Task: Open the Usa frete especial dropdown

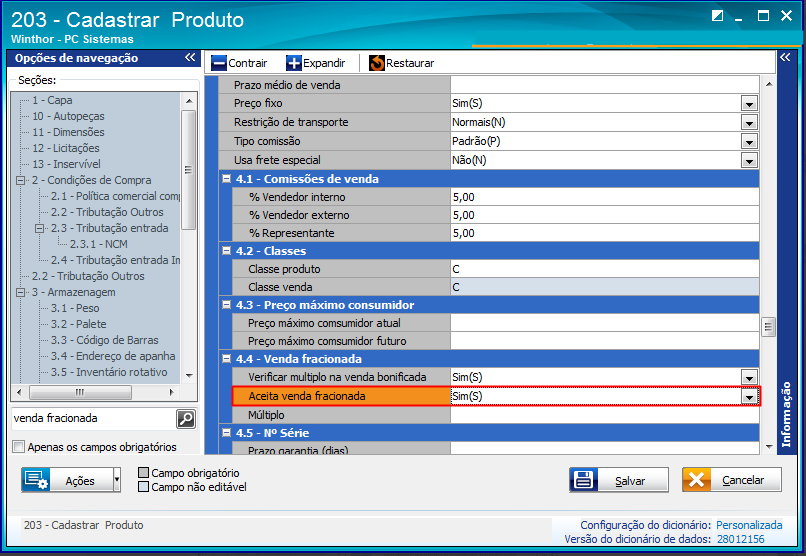Action: coord(749,160)
